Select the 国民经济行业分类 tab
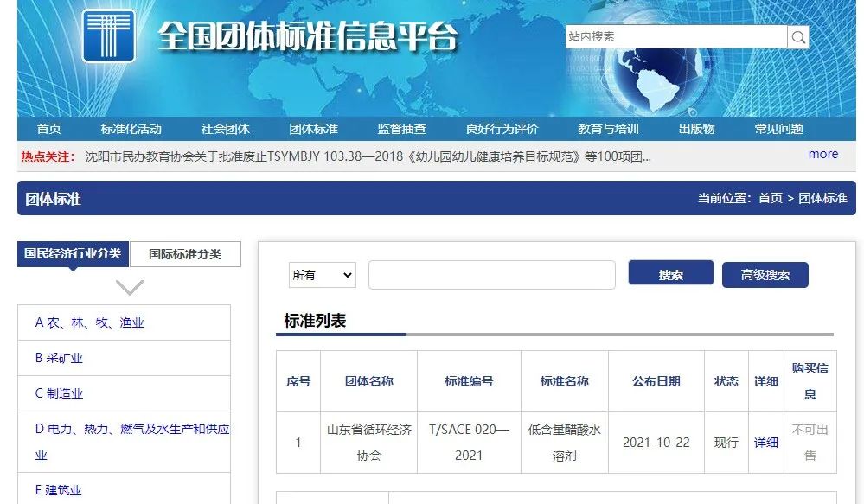The height and width of the screenshot is (504, 864). [73, 253]
